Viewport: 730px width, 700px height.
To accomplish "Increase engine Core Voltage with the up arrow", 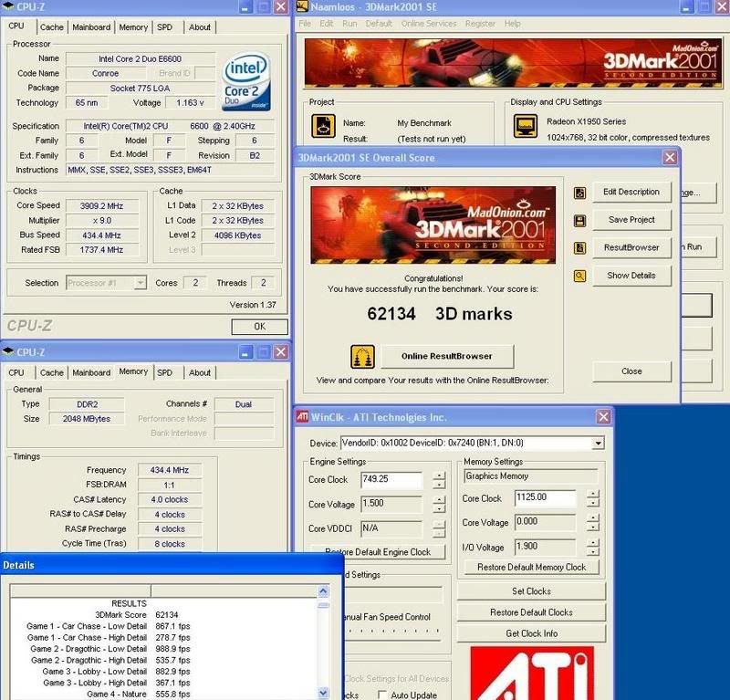I will pos(439,500).
